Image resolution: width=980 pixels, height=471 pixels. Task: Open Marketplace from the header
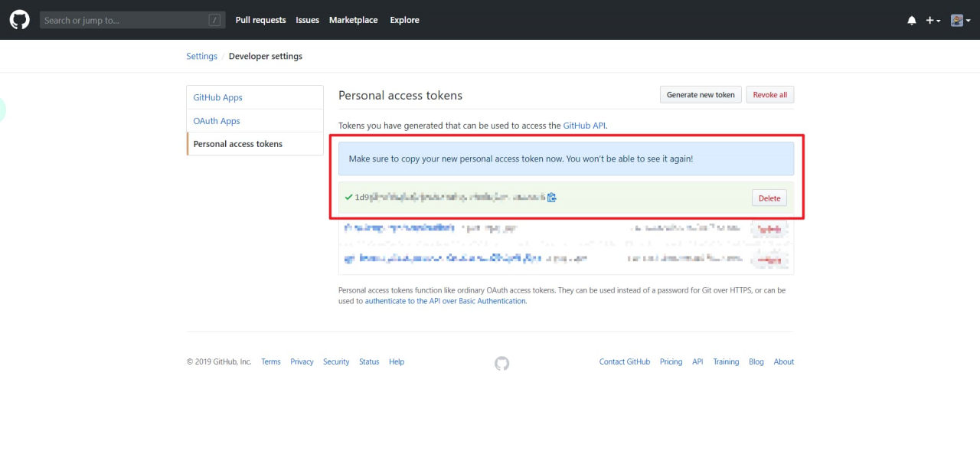click(353, 20)
